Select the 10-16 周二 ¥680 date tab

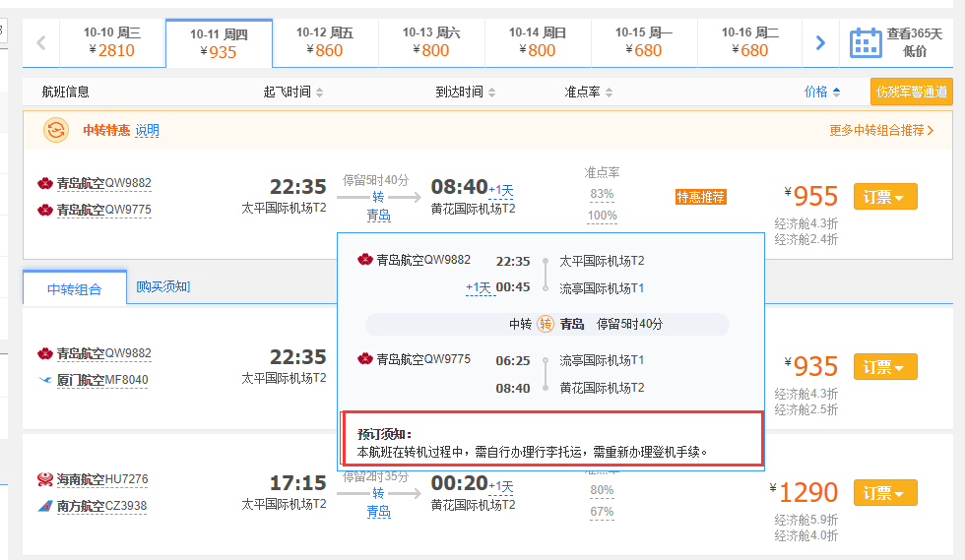pos(750,42)
